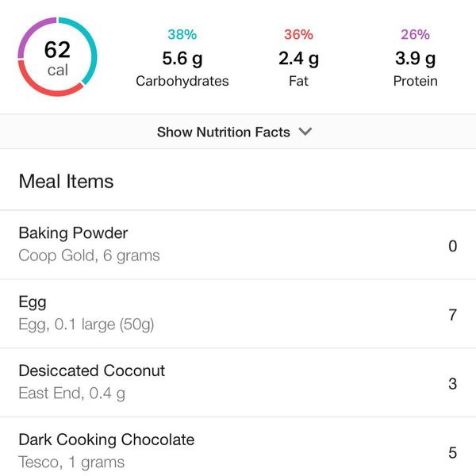476x476 pixels.
Task: Tap the 26% protein percentage
Action: pos(415,35)
